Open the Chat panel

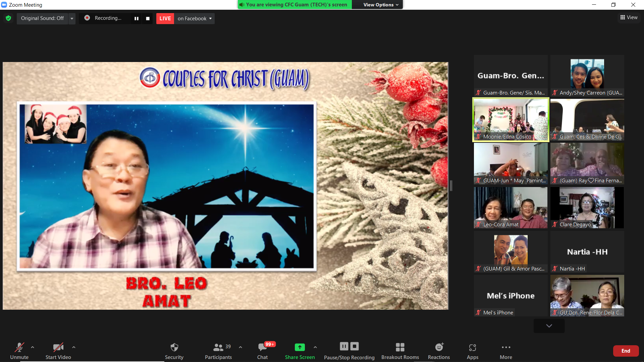point(262,351)
